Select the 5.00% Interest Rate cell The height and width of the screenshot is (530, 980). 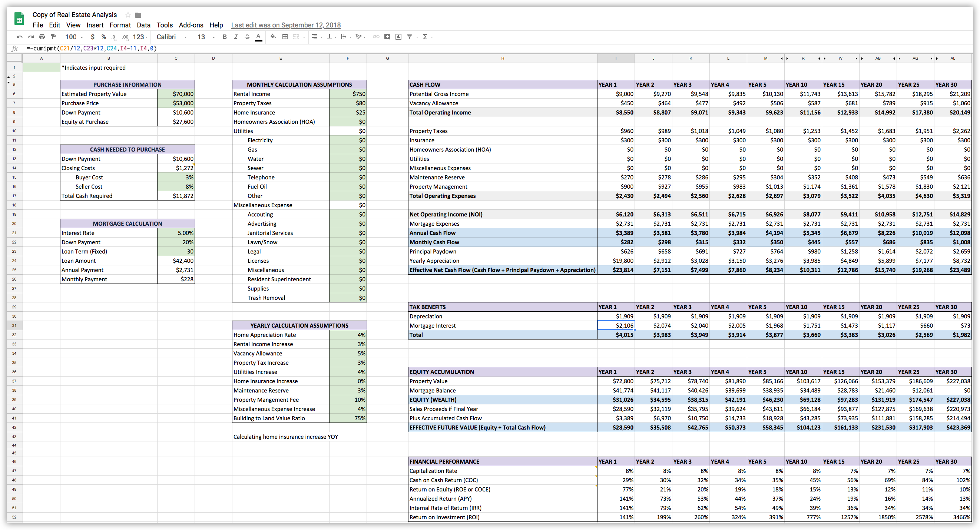(x=176, y=233)
